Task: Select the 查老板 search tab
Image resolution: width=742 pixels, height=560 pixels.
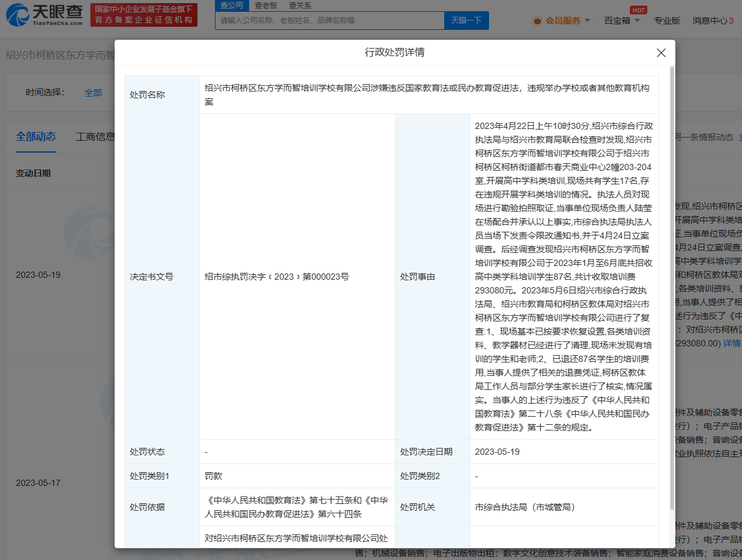Action: (x=266, y=6)
